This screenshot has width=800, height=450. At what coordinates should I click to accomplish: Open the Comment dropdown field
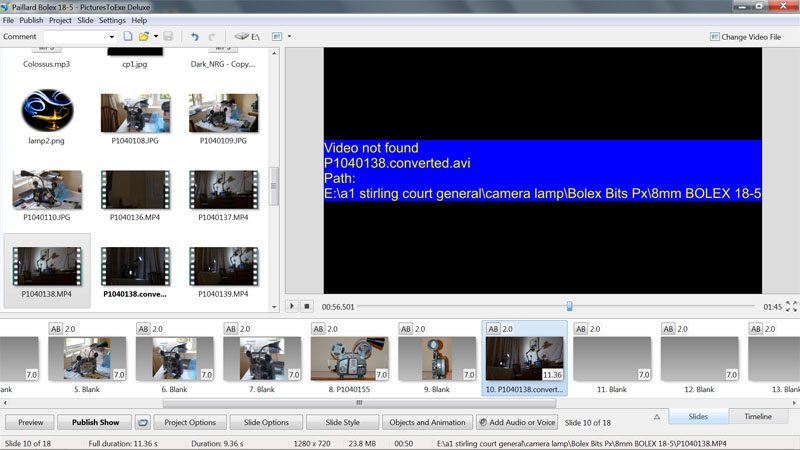pyautogui.click(x=80, y=36)
